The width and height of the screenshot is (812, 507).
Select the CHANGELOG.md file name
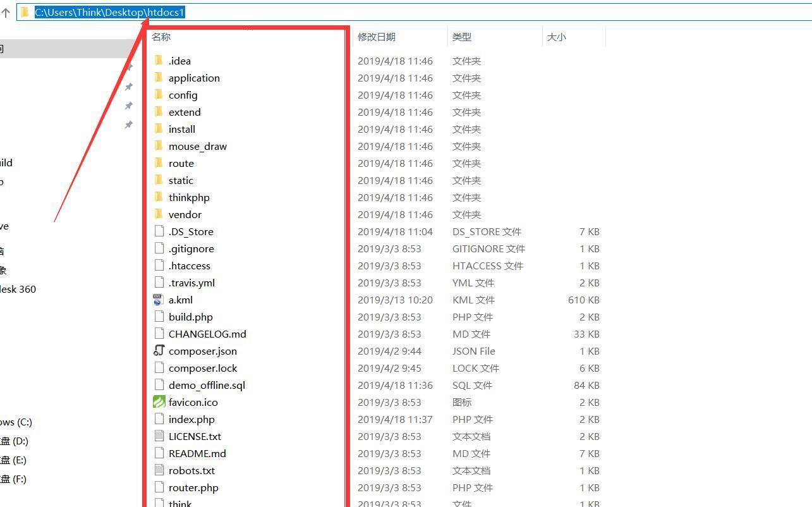[x=207, y=334]
